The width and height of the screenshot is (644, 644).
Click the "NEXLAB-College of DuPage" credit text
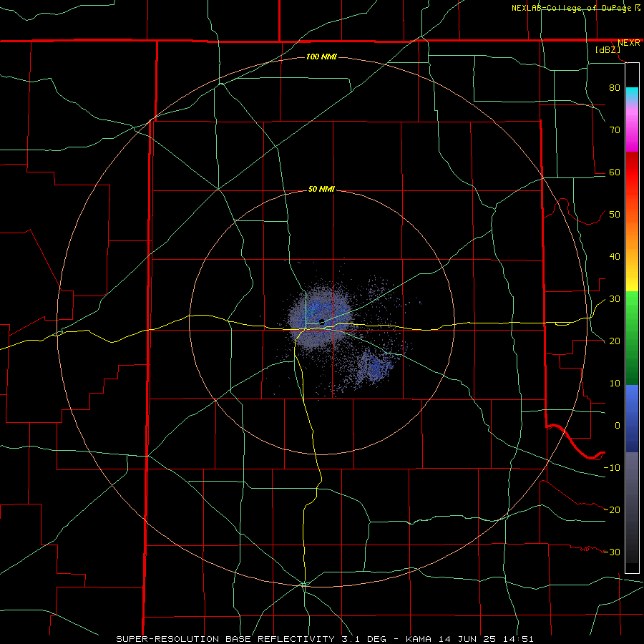pyautogui.click(x=571, y=8)
